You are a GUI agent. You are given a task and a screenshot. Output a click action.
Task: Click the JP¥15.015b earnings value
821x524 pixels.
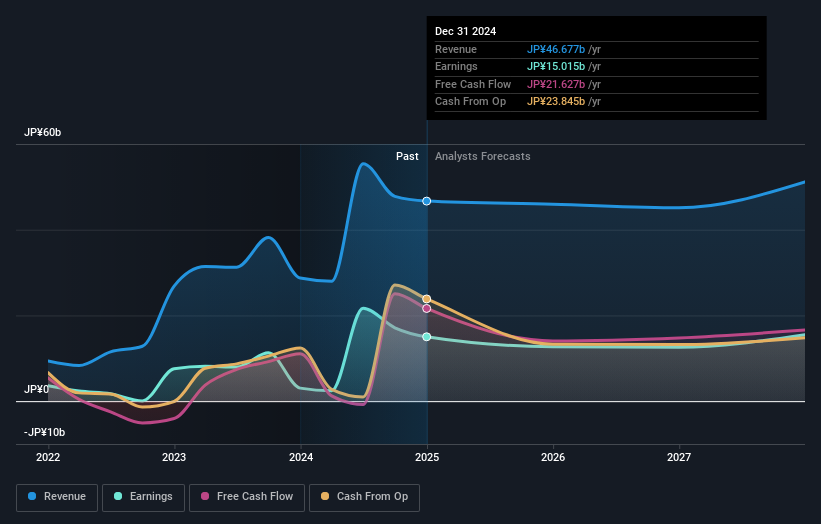[556, 66]
